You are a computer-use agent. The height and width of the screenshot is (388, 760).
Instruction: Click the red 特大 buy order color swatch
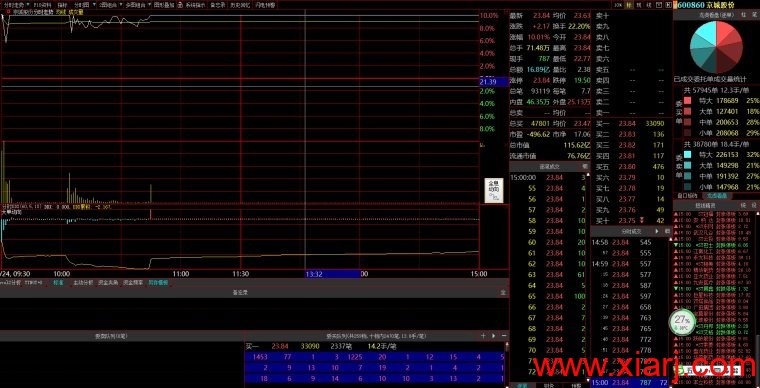(x=687, y=101)
